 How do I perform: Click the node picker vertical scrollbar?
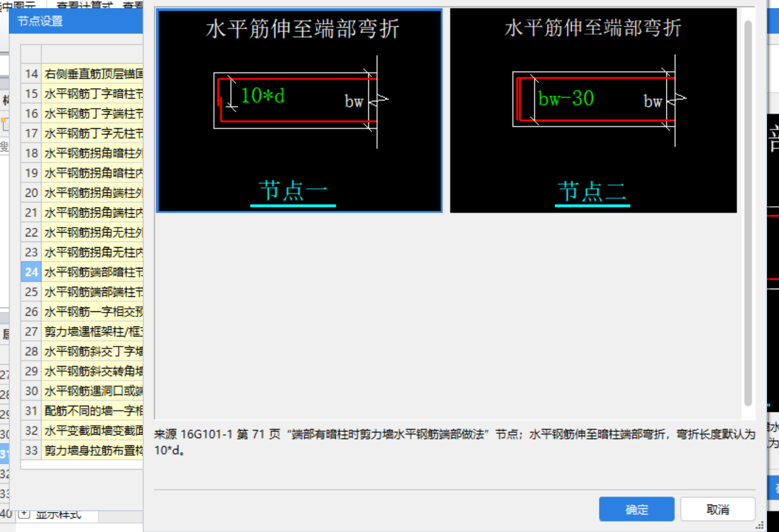[748, 213]
